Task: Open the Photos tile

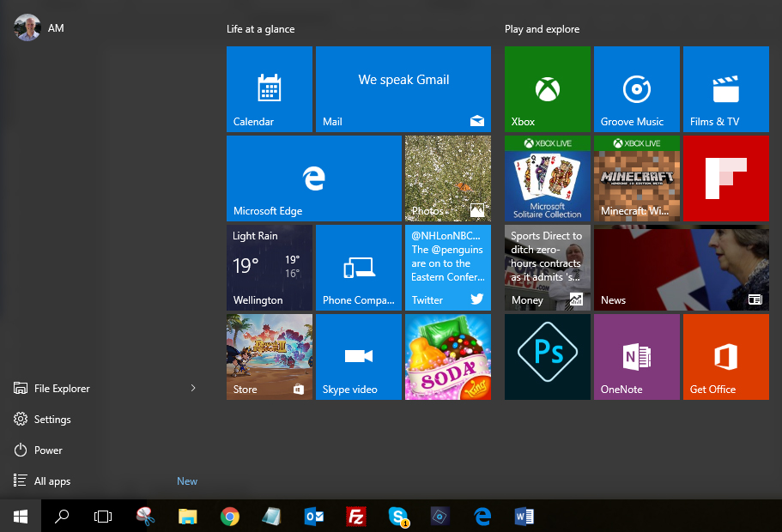Action: pos(448,178)
